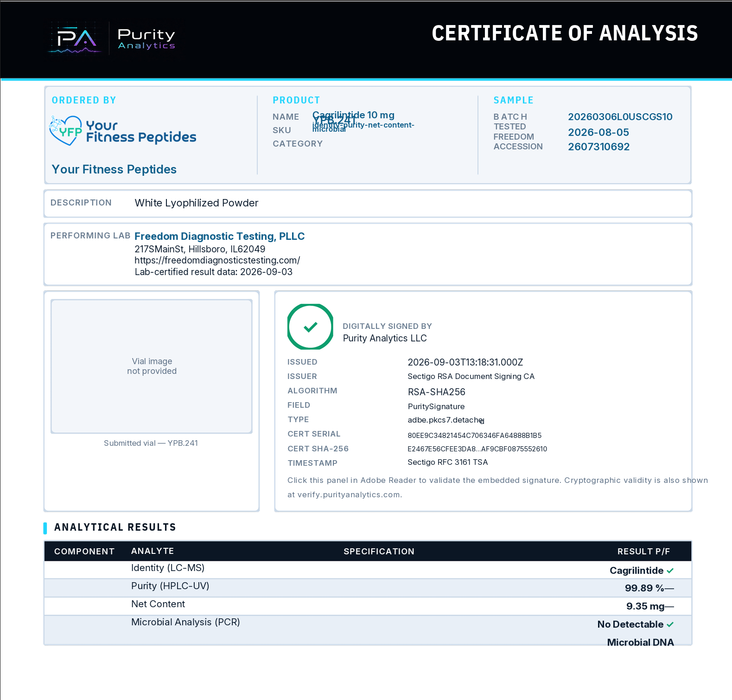Screen dimensions: 732x700
Task: Select the algorithm value RSA-SHA256
Action: [437, 392]
